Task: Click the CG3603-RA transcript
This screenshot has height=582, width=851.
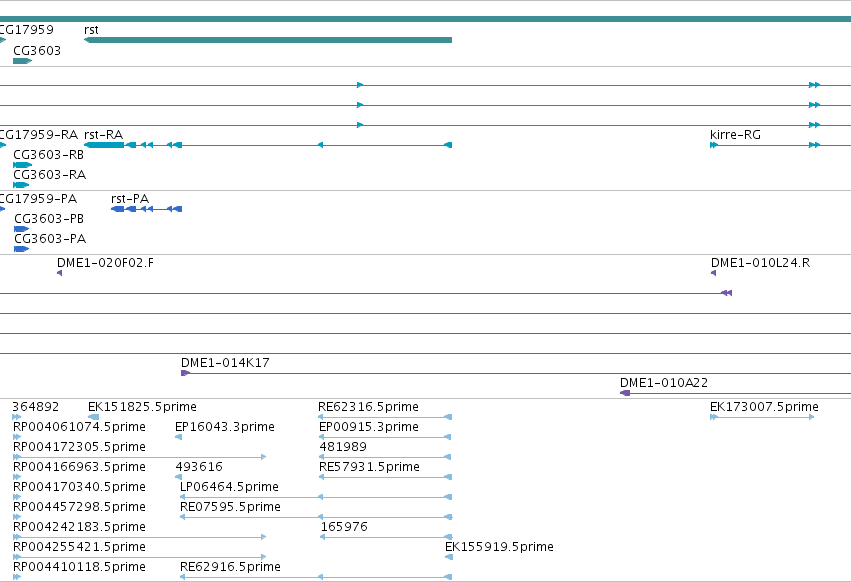Action: point(21,185)
